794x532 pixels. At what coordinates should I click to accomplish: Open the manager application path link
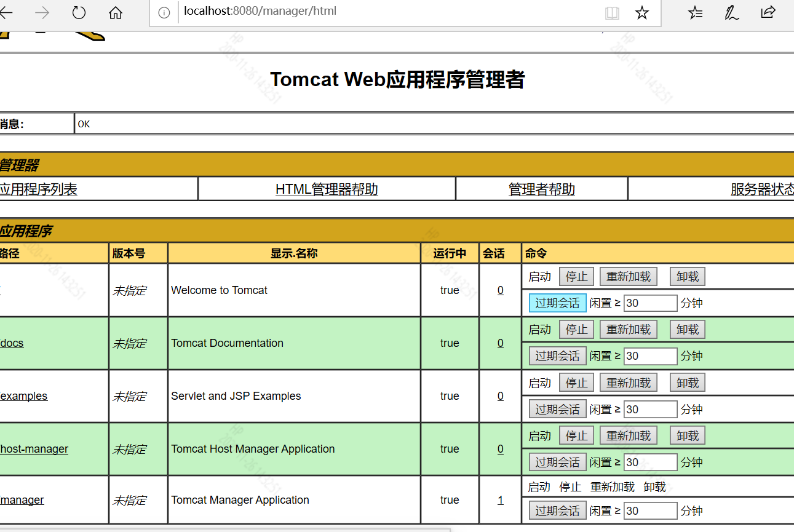point(22,500)
